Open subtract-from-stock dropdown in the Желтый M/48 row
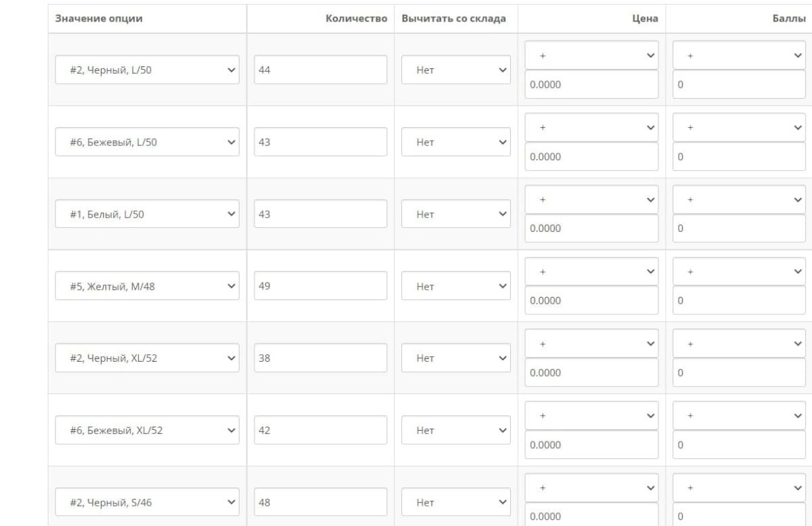The height and width of the screenshot is (526, 812). coord(456,286)
